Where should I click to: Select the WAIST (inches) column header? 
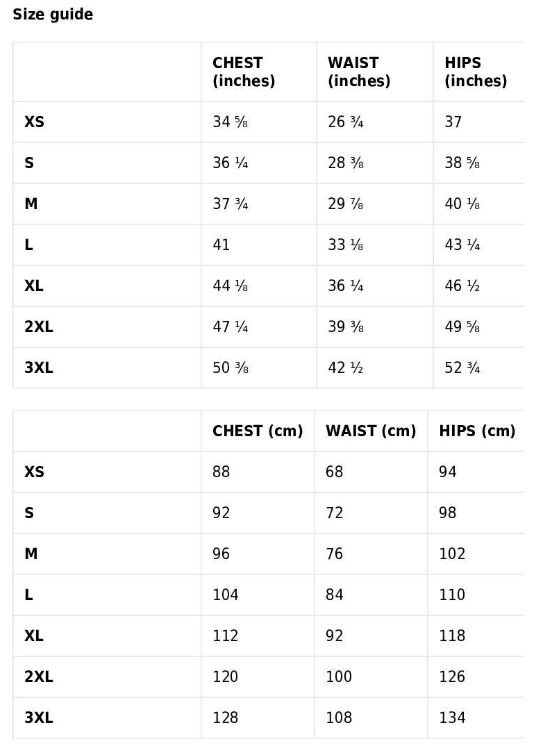point(359,72)
